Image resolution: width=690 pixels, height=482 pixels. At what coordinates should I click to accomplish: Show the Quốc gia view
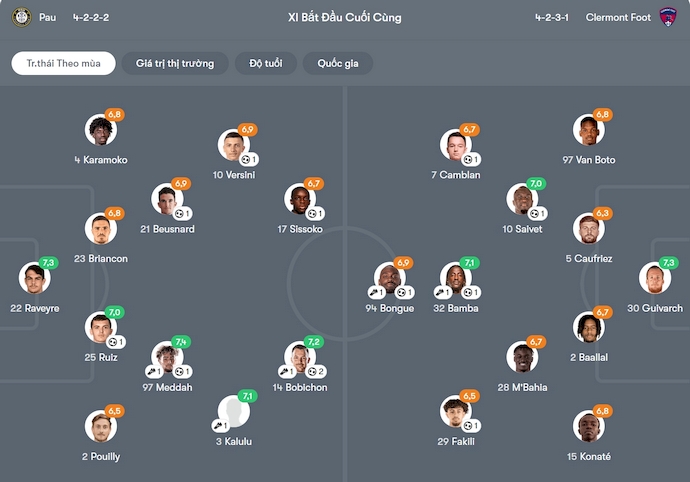click(337, 63)
